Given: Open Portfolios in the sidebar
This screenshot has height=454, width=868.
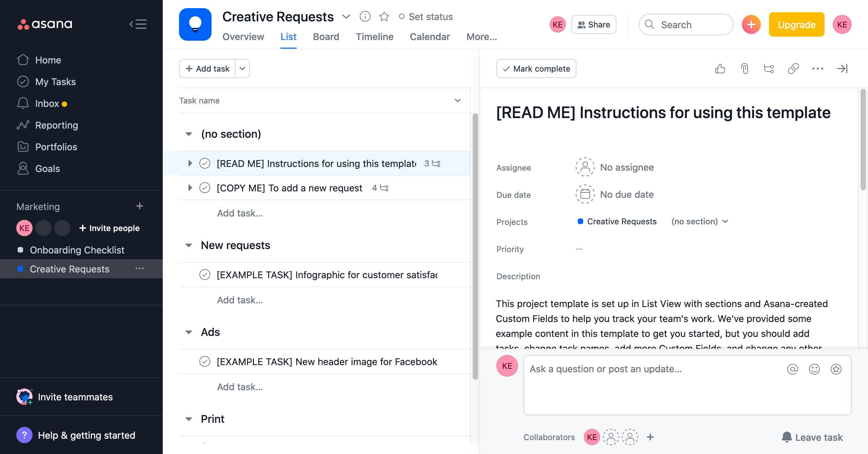Looking at the screenshot, I should coord(56,147).
